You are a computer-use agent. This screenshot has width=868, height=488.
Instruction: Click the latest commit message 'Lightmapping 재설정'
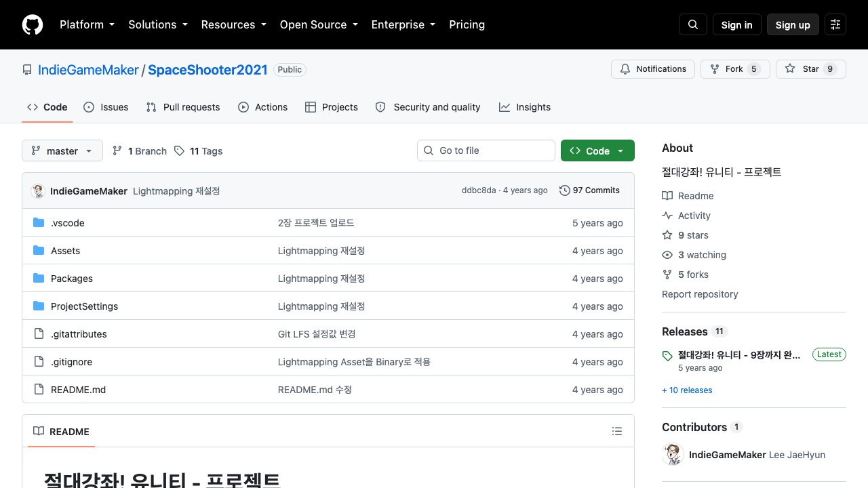tap(176, 191)
